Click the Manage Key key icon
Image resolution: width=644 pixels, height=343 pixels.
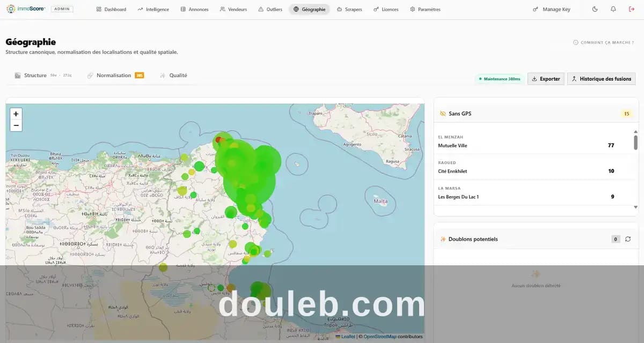point(536,9)
